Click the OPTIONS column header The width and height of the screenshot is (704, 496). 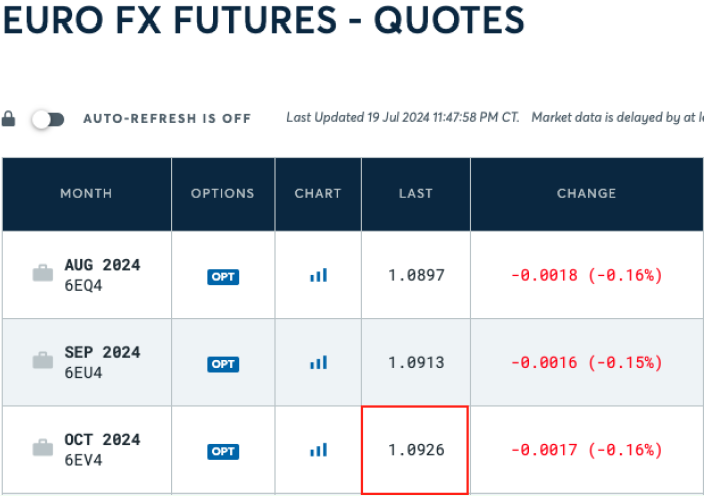223,193
